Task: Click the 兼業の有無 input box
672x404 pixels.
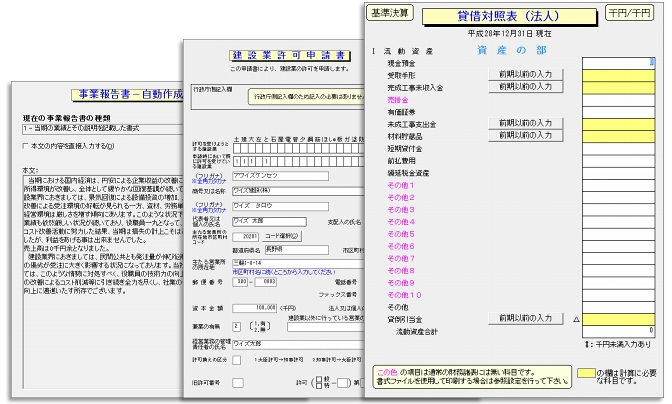Action: tap(236, 326)
